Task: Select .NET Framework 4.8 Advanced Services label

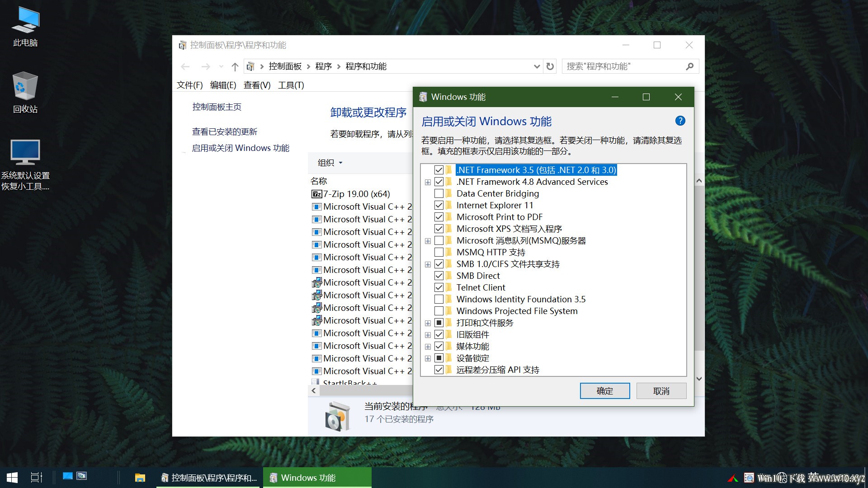Action: pyautogui.click(x=532, y=182)
